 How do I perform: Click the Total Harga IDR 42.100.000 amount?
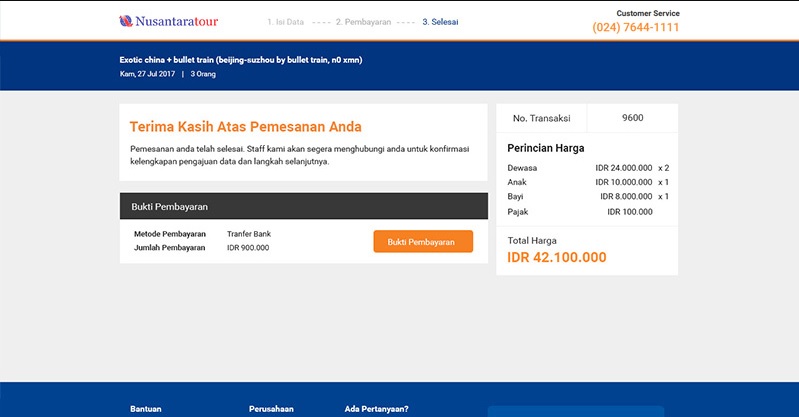pos(556,257)
